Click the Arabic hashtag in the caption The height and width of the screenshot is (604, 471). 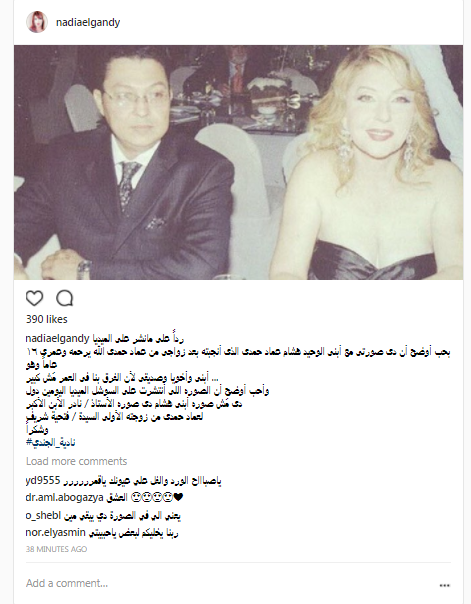50,443
